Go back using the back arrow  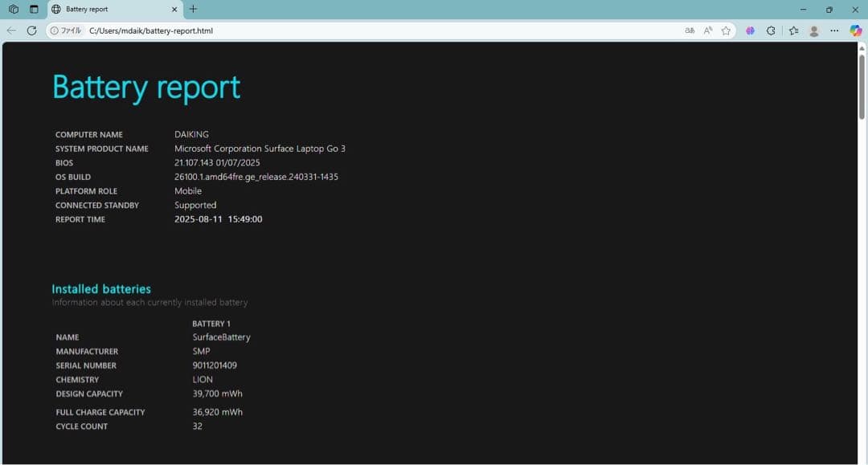tap(11, 31)
